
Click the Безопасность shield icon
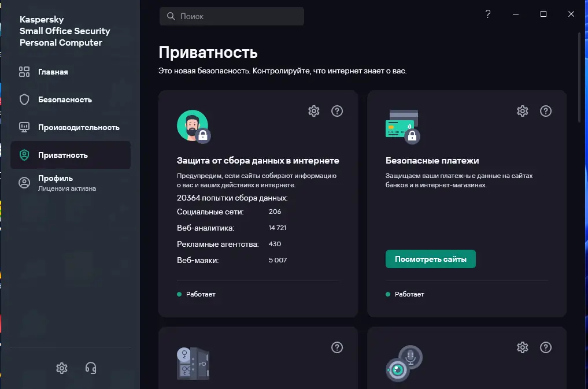[x=24, y=99]
